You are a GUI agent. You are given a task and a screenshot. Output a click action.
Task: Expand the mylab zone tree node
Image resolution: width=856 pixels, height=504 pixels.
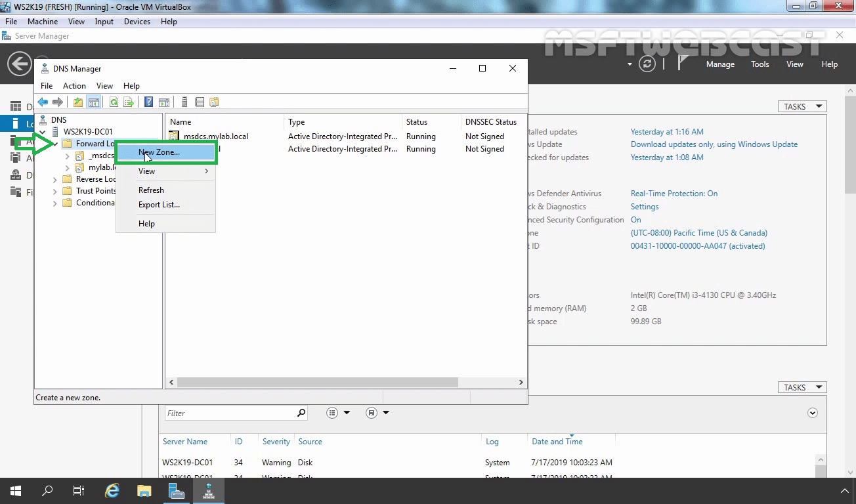67,168
